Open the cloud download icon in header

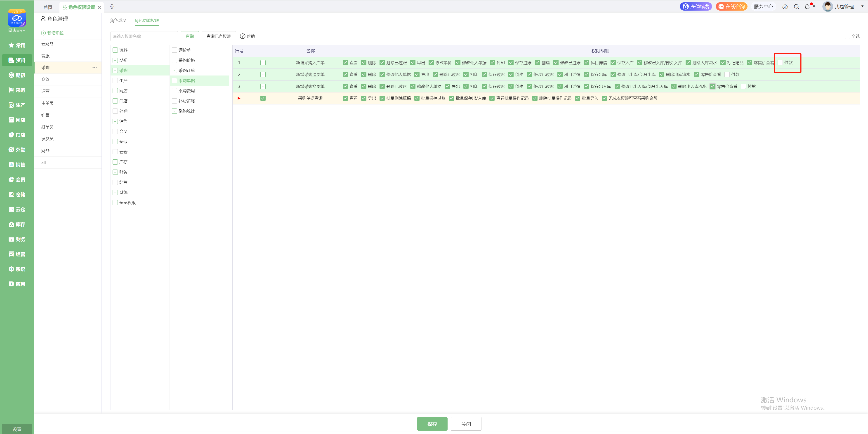(785, 7)
